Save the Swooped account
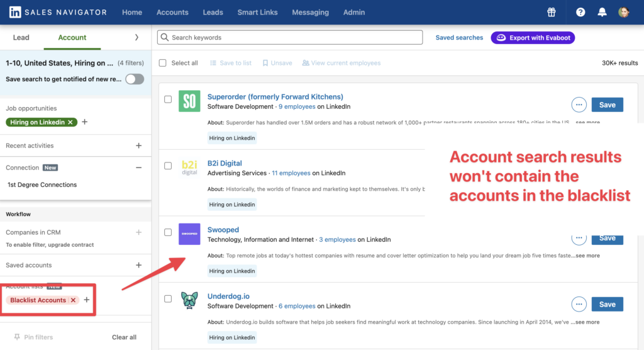This screenshot has height=350, width=644. click(607, 238)
